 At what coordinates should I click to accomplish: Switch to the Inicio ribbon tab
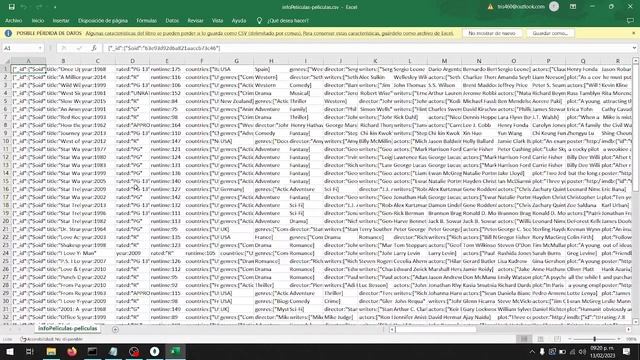38,20
